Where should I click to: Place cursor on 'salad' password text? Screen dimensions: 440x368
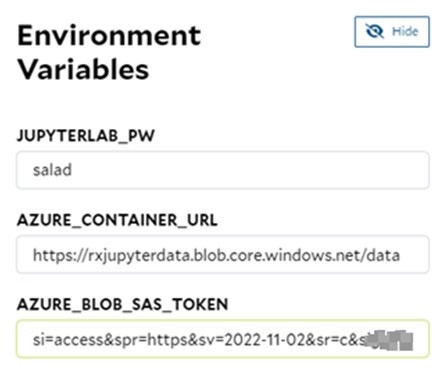tap(52, 170)
